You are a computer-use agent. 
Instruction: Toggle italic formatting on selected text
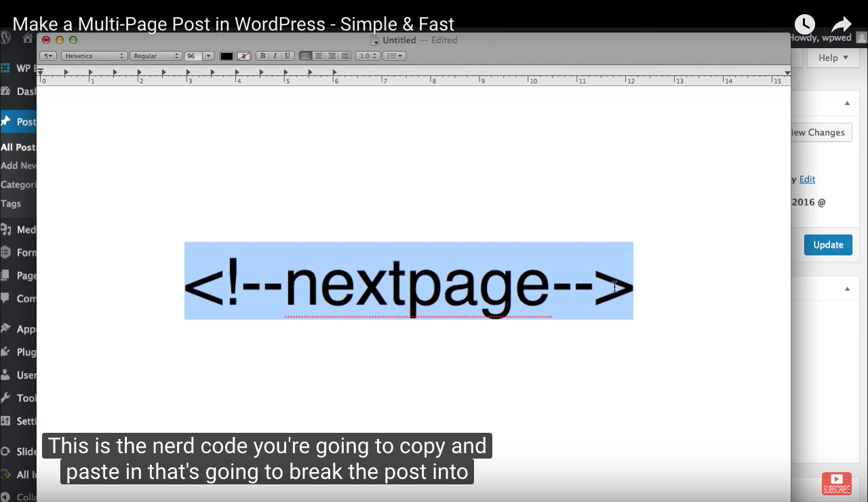pos(275,56)
